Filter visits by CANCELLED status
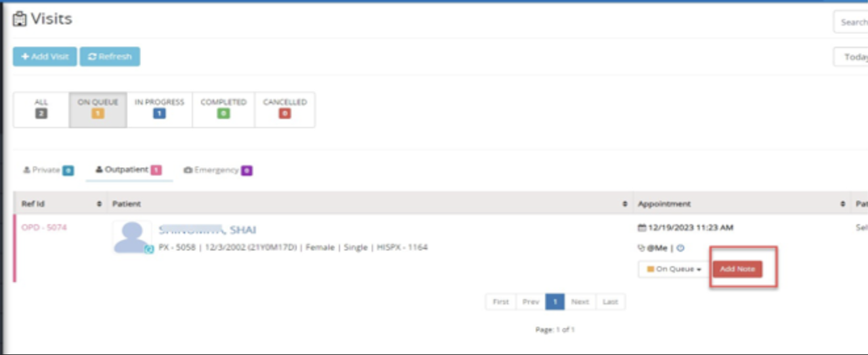Viewport: 868px width, 355px height. (285, 109)
